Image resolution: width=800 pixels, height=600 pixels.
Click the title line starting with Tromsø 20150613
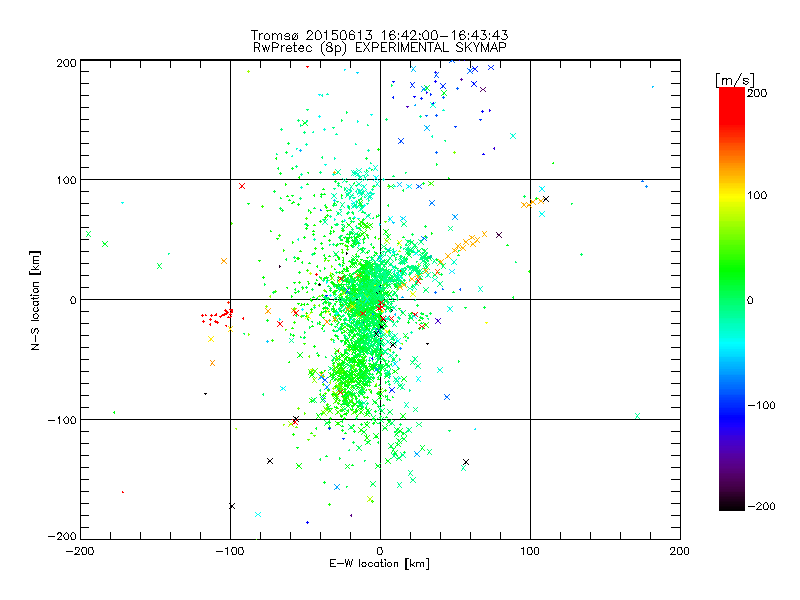[x=380, y=35]
